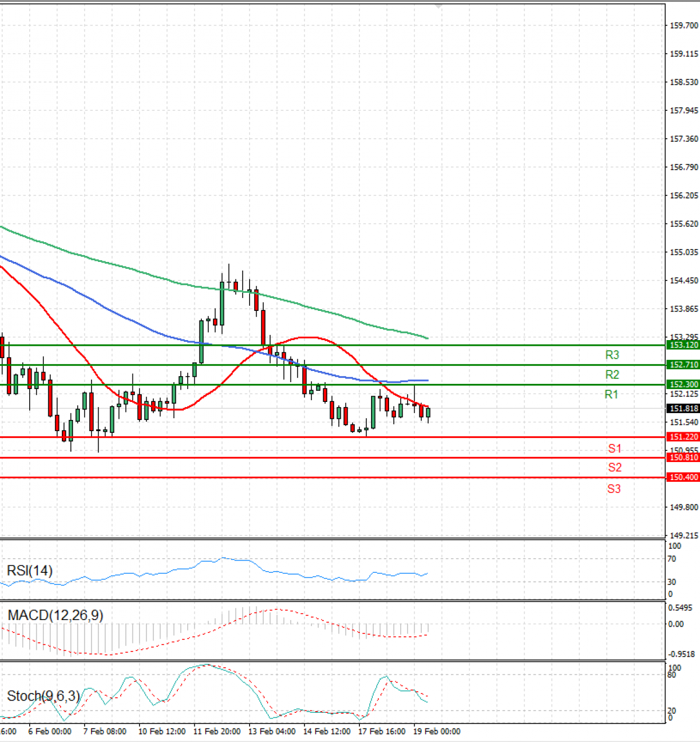The height and width of the screenshot is (742, 700).
Task: Click the RSI(14) indicator label
Action: (30, 570)
